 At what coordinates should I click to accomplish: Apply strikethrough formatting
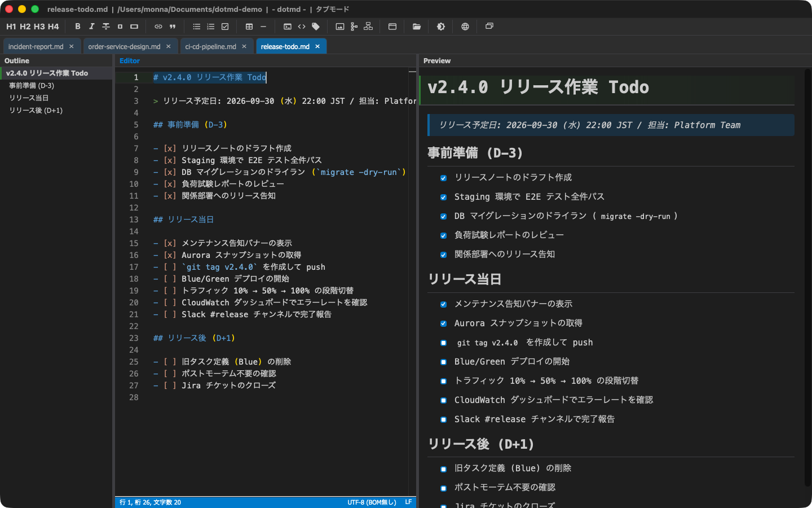click(x=106, y=27)
